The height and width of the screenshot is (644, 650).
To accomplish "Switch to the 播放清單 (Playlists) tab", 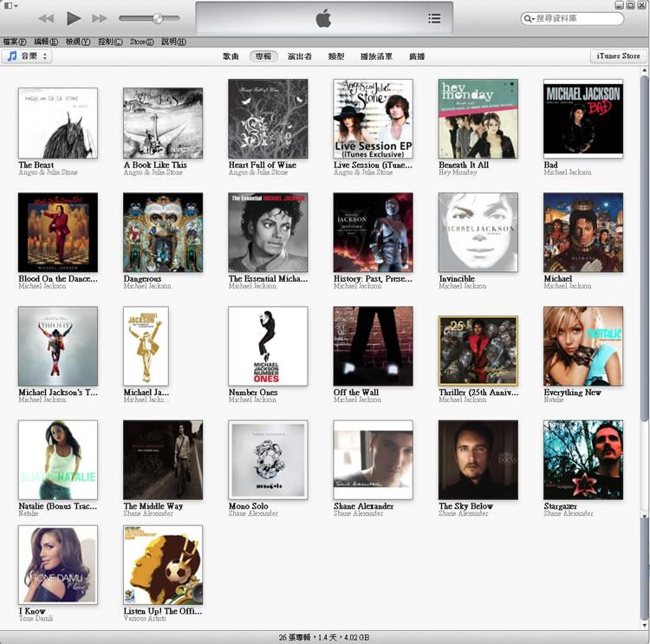I will (x=376, y=56).
